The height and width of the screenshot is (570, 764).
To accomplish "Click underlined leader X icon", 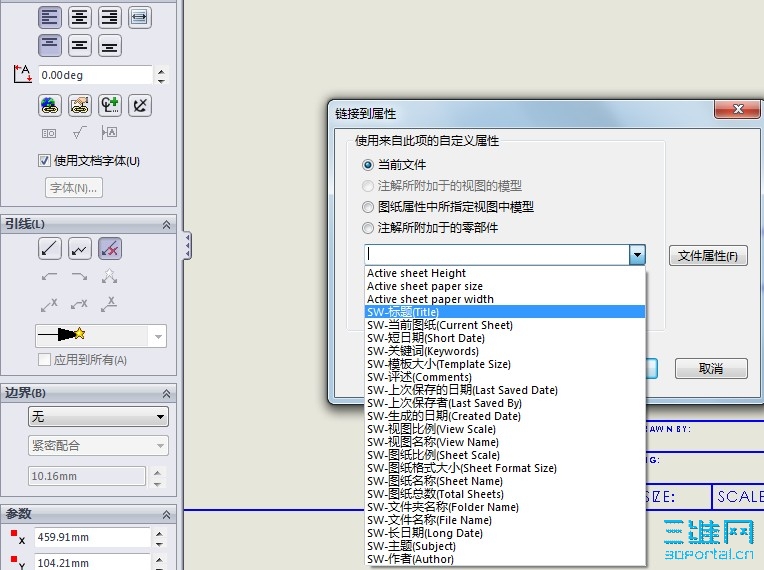I will pos(109,304).
